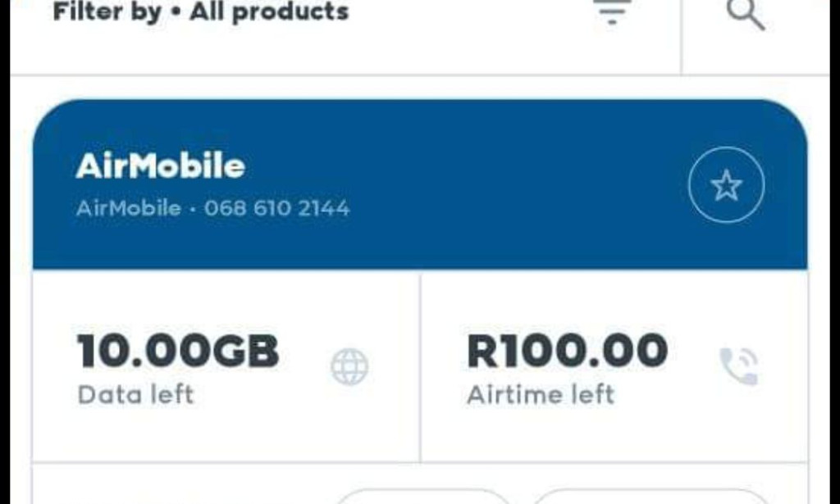Click the globe icon next to data balance

pos(349,367)
